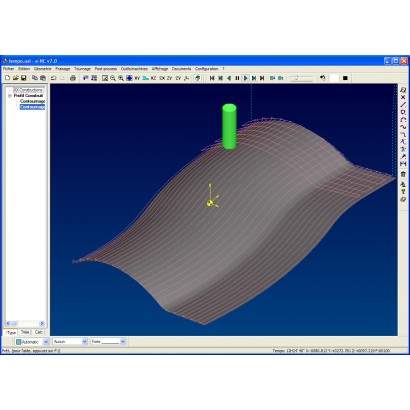Start simulation with the play button

click(x=246, y=78)
